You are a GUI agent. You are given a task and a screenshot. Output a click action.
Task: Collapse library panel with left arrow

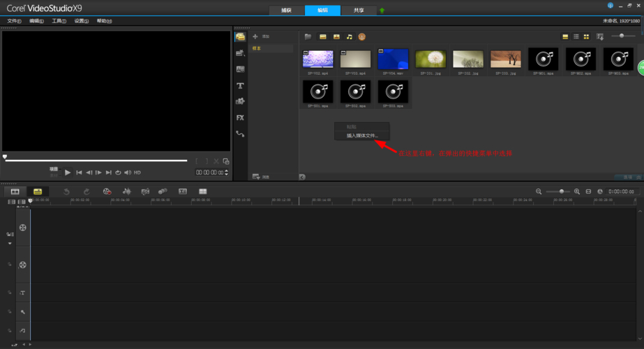click(x=302, y=177)
